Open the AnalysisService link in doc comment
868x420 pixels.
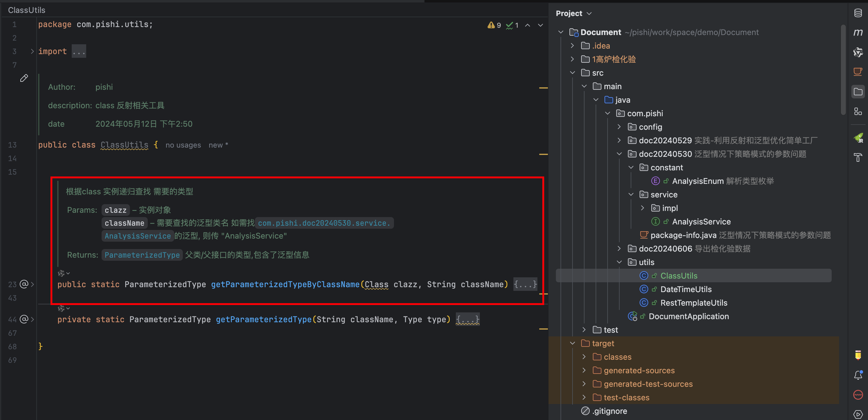pos(138,236)
